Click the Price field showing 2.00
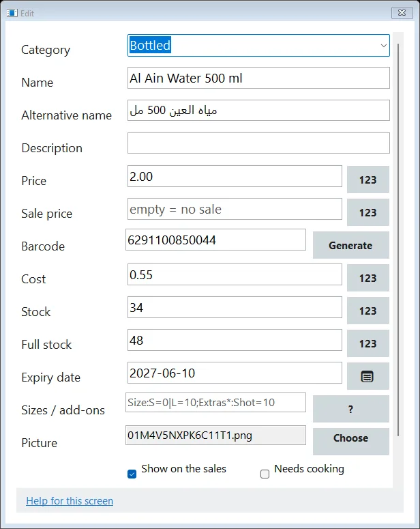Image resolution: width=420 pixels, height=529 pixels. tap(235, 176)
